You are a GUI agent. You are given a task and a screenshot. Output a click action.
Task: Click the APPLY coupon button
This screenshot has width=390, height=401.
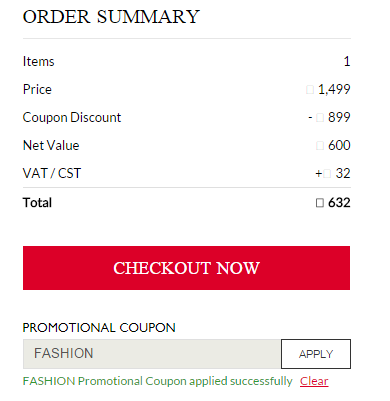pyautogui.click(x=316, y=354)
